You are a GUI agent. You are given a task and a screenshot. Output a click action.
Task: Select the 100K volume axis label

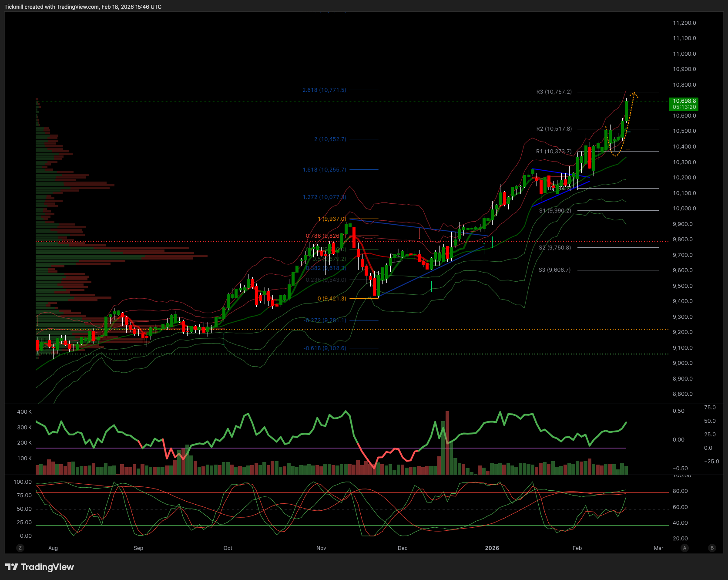pos(24,459)
